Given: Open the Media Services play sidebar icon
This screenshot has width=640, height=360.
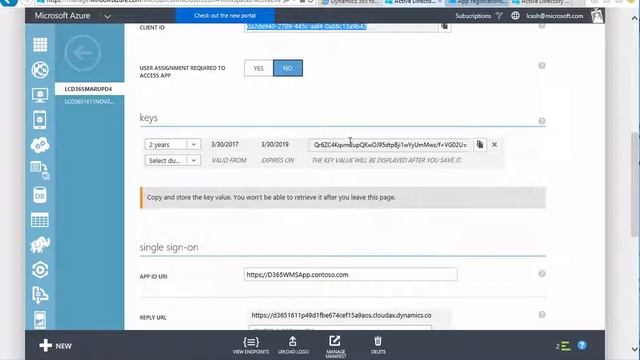Looking at the screenshot, I should [x=40, y=270].
